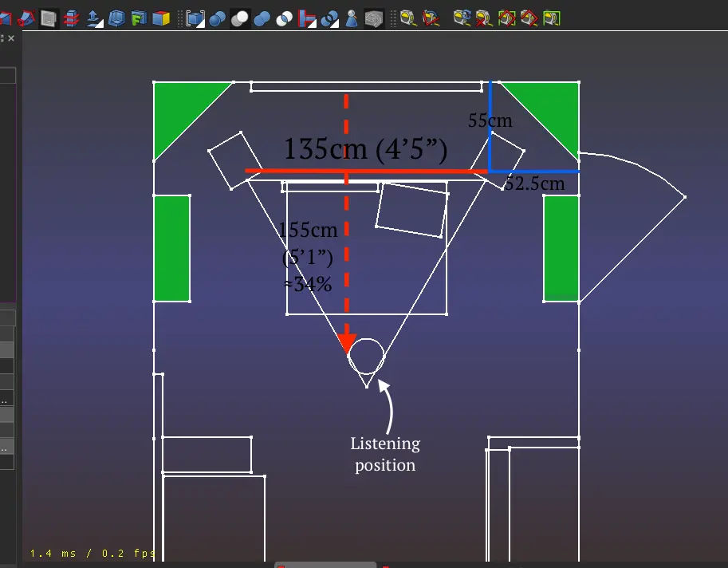Viewport: 728px width, 568px height.
Task: Click the '1.4 ms / 0.2 fps' readout
Action: (x=92, y=553)
